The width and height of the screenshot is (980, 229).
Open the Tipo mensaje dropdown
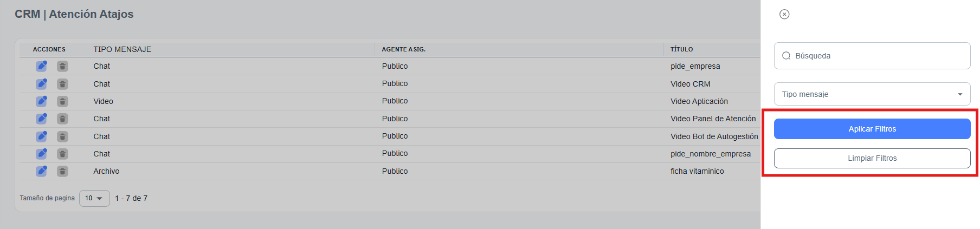coord(872,94)
